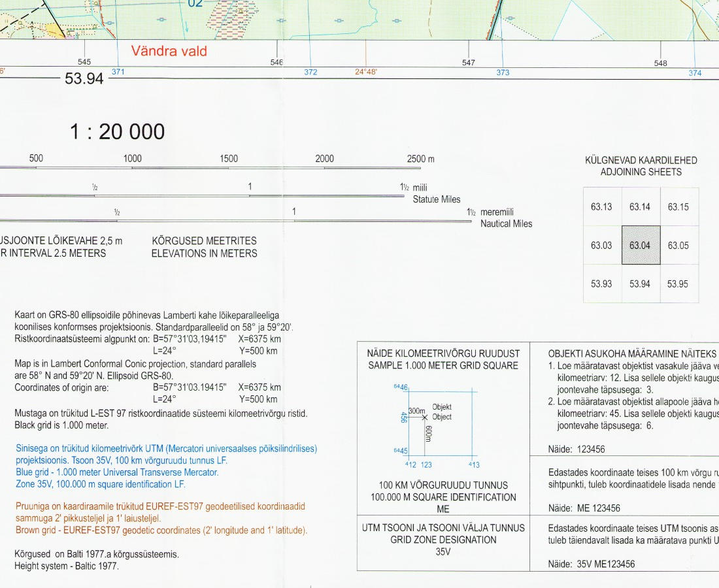The image size is (719, 588).
Task: Click adjoining sheet cell "63.15"
Action: [x=678, y=206]
